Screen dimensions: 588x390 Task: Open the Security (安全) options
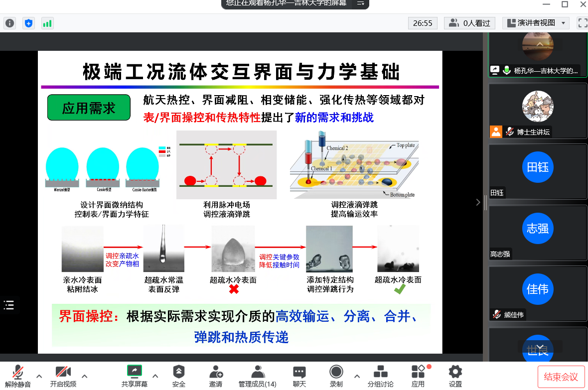tap(178, 376)
